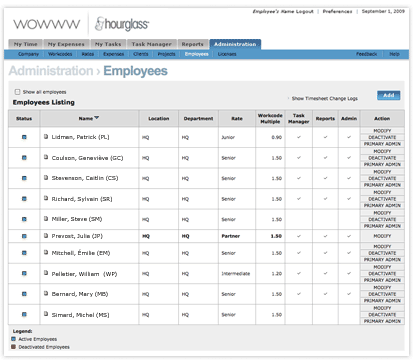
Task: Toggle Task Manager check for Richard, Sylvain
Action: coord(299,199)
